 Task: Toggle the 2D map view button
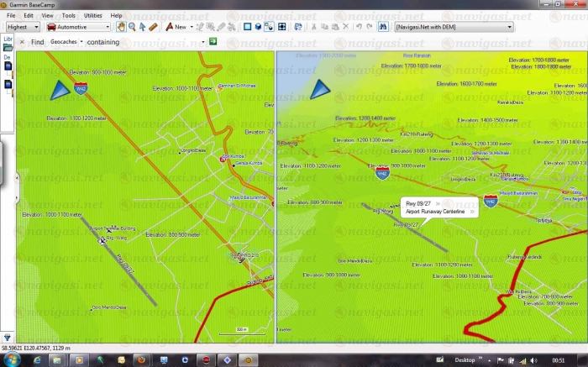[x=247, y=27]
